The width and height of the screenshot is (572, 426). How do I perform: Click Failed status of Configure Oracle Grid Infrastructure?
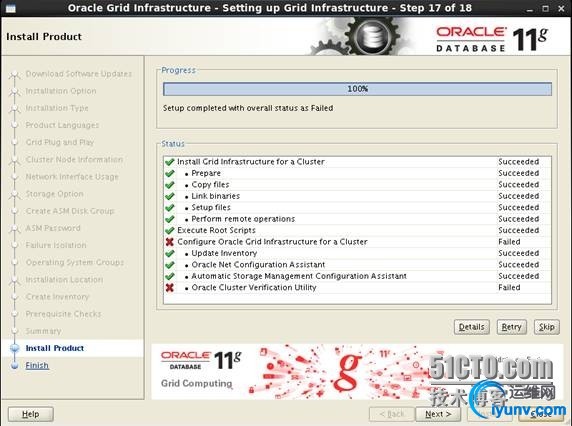click(509, 241)
